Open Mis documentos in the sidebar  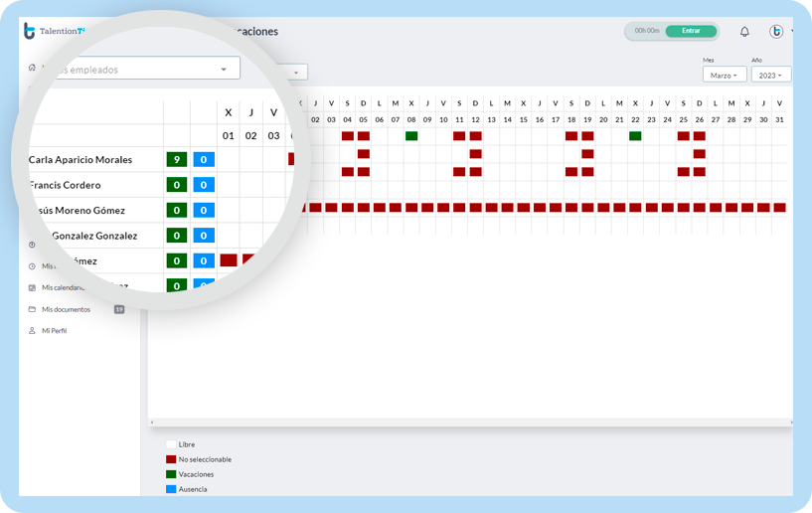[x=66, y=309]
